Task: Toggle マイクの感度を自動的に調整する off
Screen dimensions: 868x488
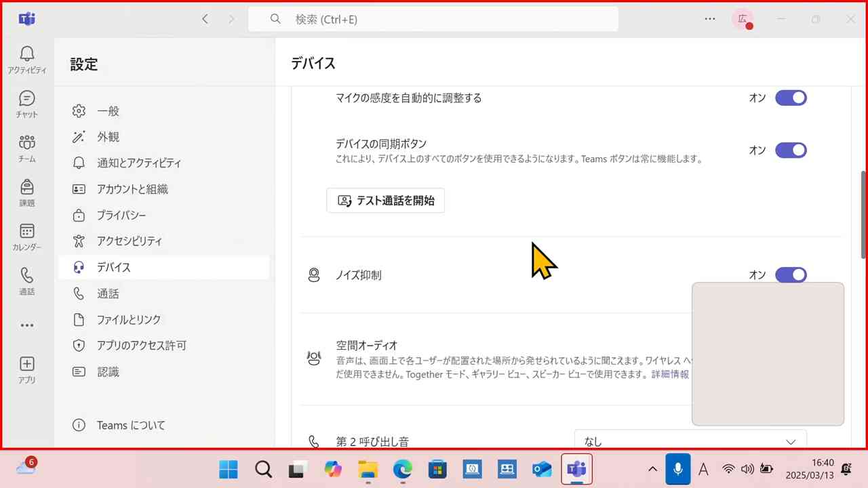Action: [x=791, y=98]
